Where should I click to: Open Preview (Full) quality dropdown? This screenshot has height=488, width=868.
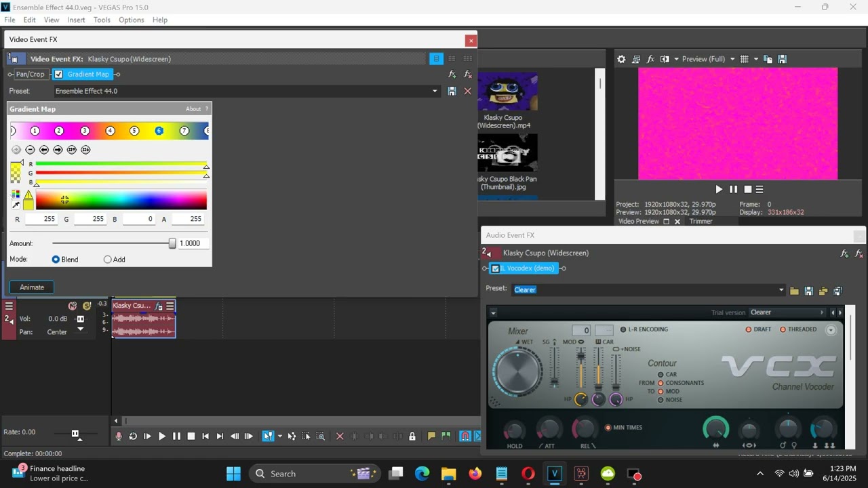tap(732, 59)
